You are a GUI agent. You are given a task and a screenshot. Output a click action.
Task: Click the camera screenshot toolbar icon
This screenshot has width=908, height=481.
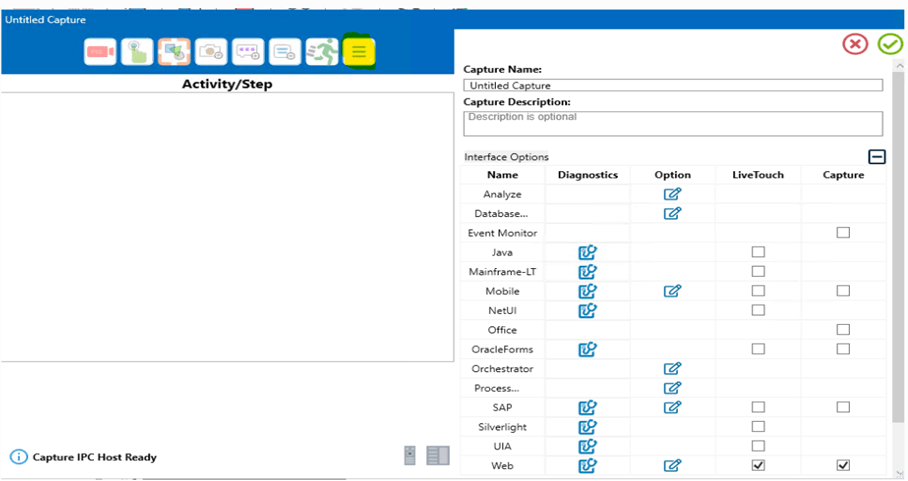(x=211, y=52)
